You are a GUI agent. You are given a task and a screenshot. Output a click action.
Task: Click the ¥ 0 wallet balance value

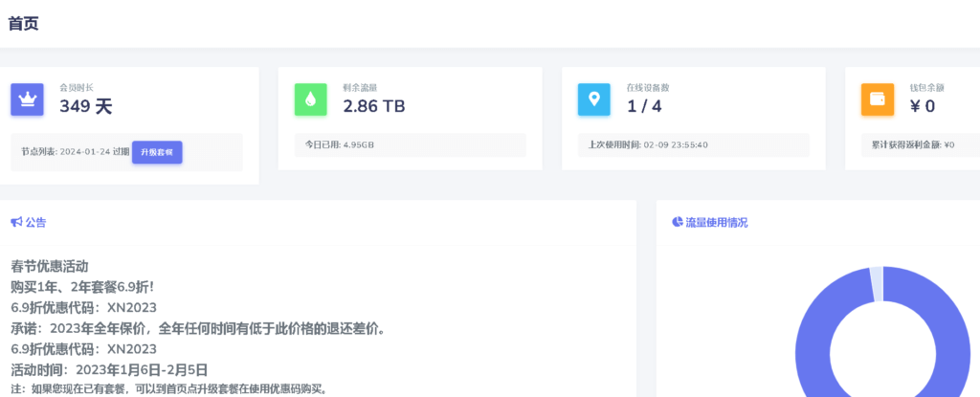pos(923,106)
